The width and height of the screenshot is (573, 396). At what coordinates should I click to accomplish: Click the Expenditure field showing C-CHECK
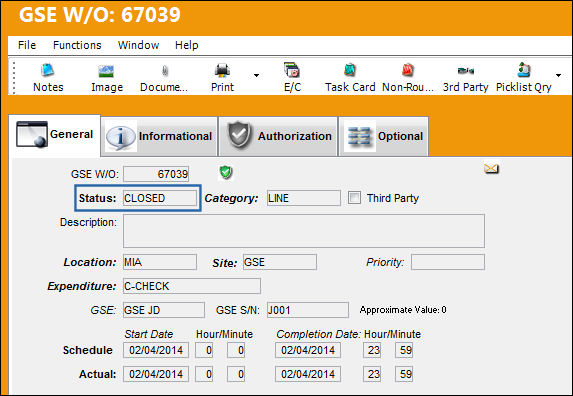(x=192, y=286)
